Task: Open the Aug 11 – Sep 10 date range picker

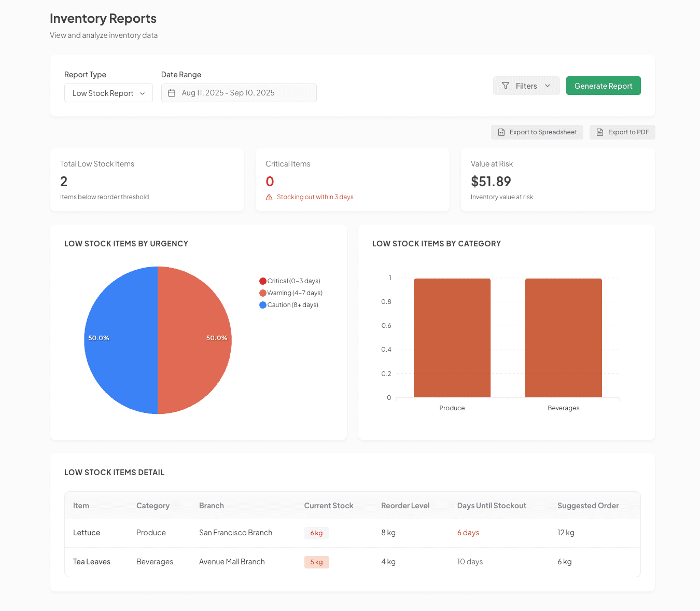Action: point(239,92)
